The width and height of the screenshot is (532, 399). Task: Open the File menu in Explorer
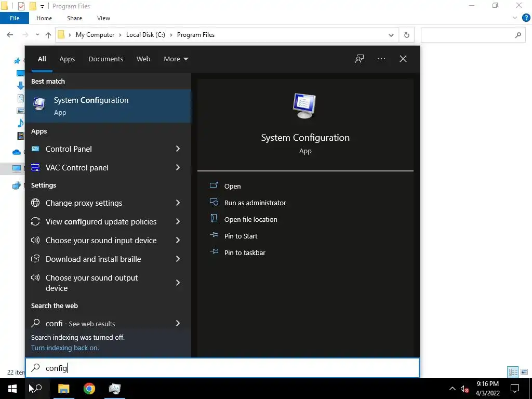click(x=14, y=18)
